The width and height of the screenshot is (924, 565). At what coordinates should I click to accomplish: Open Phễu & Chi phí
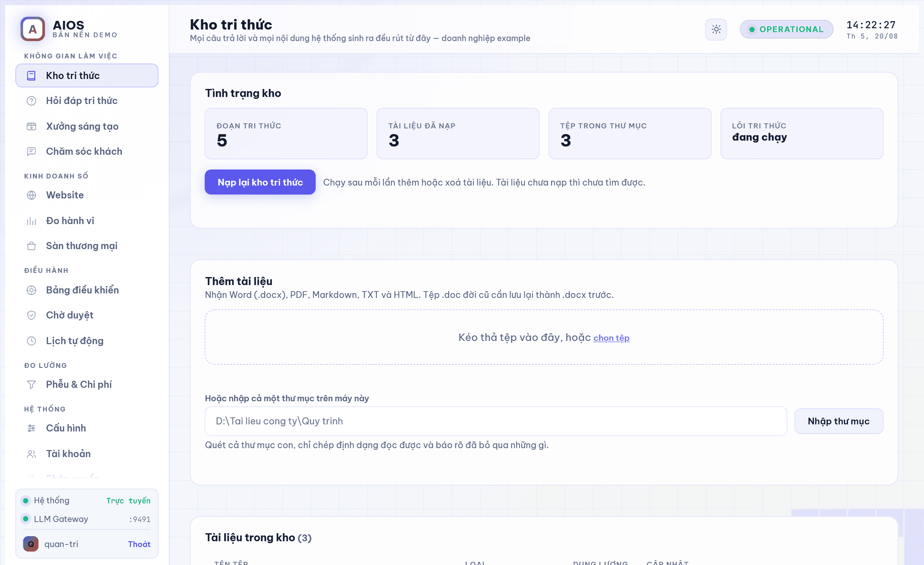click(87, 384)
